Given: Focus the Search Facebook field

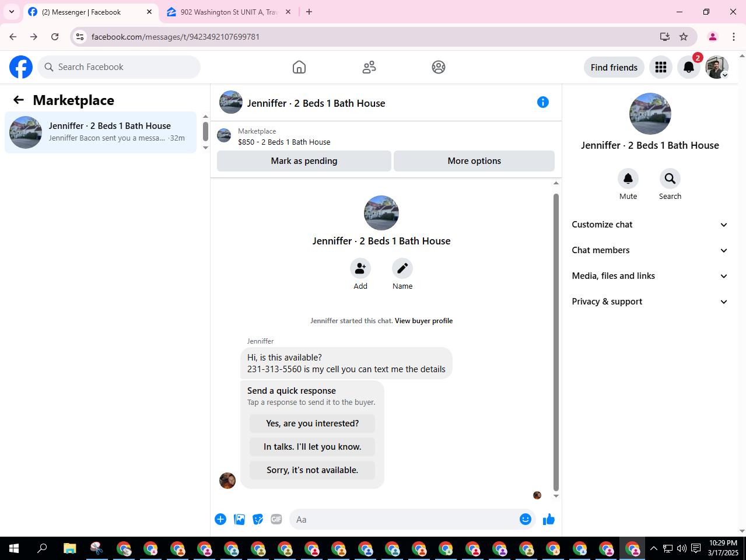Looking at the screenshot, I should (x=119, y=67).
